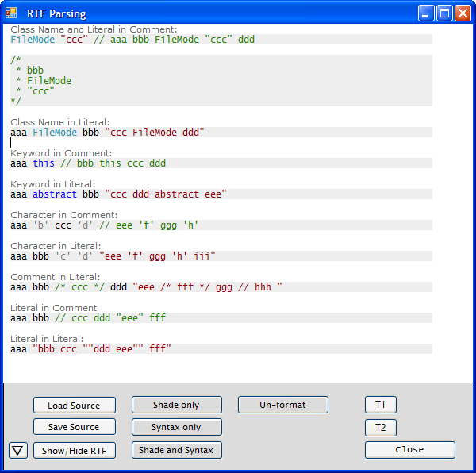Apply Shade and Syntax formatting
Image resolution: width=476 pixels, height=473 pixels.
pyautogui.click(x=177, y=450)
